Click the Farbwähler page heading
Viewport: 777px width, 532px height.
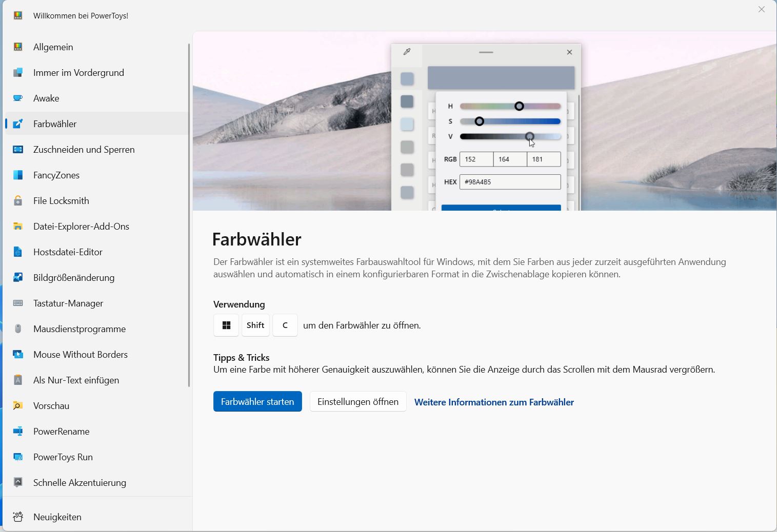tap(256, 239)
